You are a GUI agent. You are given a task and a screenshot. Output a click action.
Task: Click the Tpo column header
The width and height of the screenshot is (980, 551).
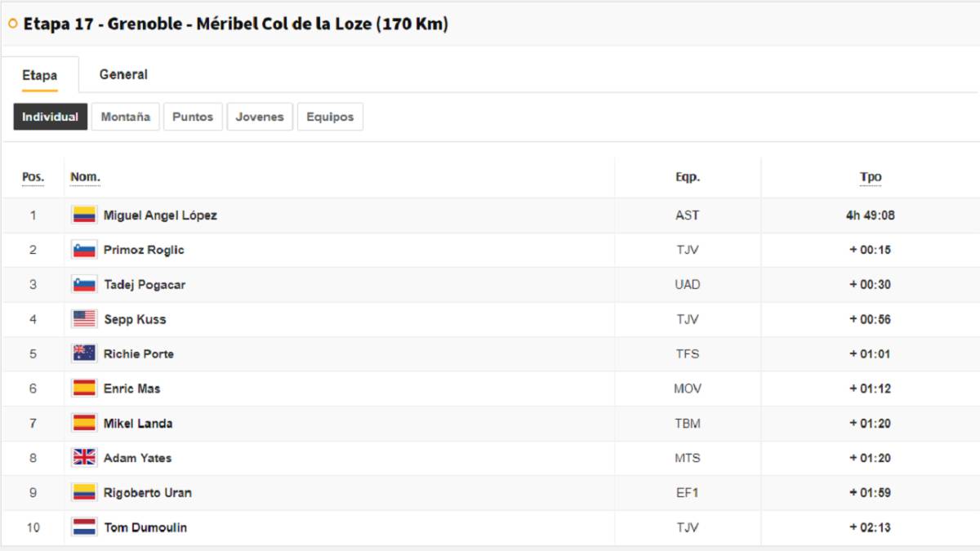(871, 177)
